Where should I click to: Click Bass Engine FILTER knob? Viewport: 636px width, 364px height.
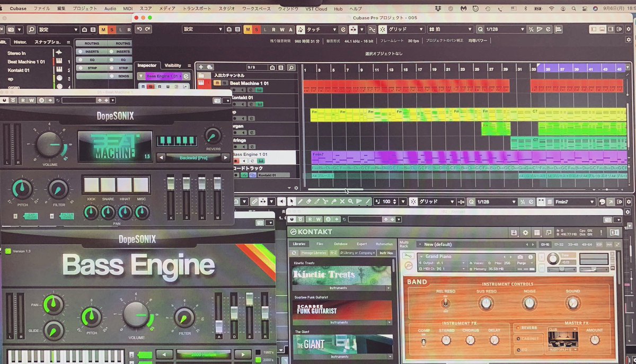pos(185,317)
